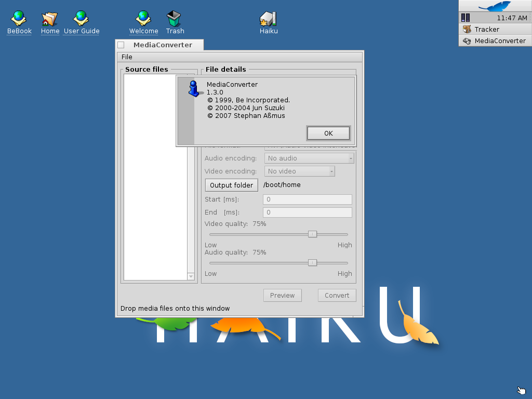
Task: Click the Video quality slider handle
Action: tap(312, 234)
